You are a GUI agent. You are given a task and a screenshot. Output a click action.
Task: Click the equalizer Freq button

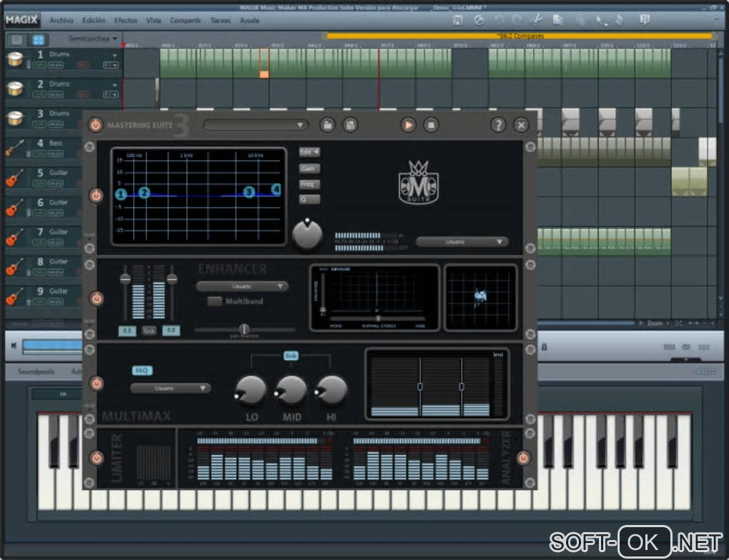(309, 184)
